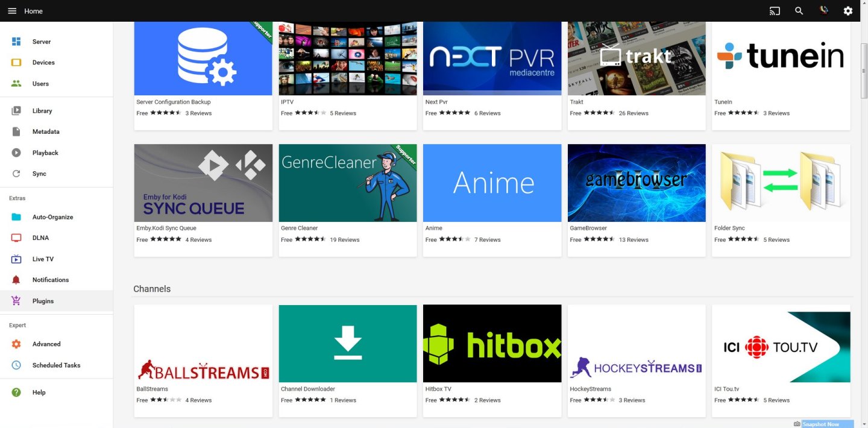Open Scheduled Tasks page
This screenshot has height=428, width=868.
point(57,365)
